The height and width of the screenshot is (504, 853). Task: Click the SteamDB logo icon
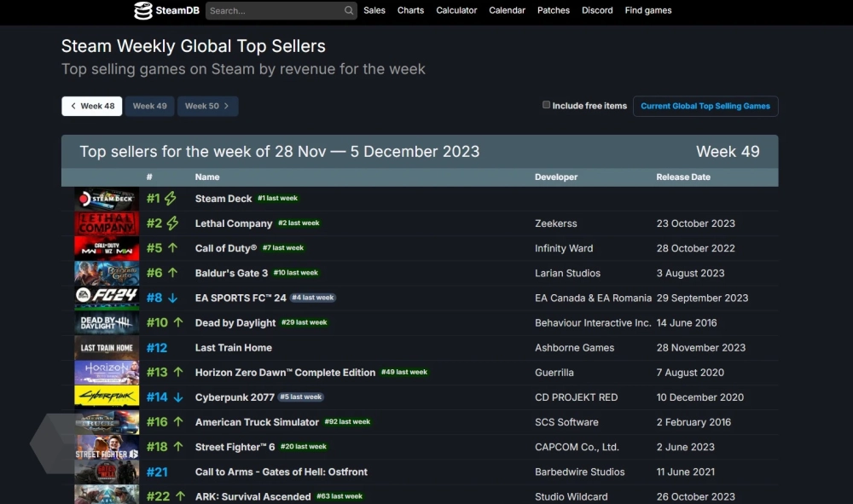[143, 11]
